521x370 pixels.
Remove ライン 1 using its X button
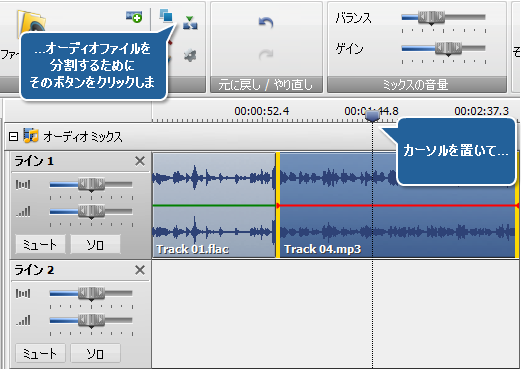click(140, 161)
